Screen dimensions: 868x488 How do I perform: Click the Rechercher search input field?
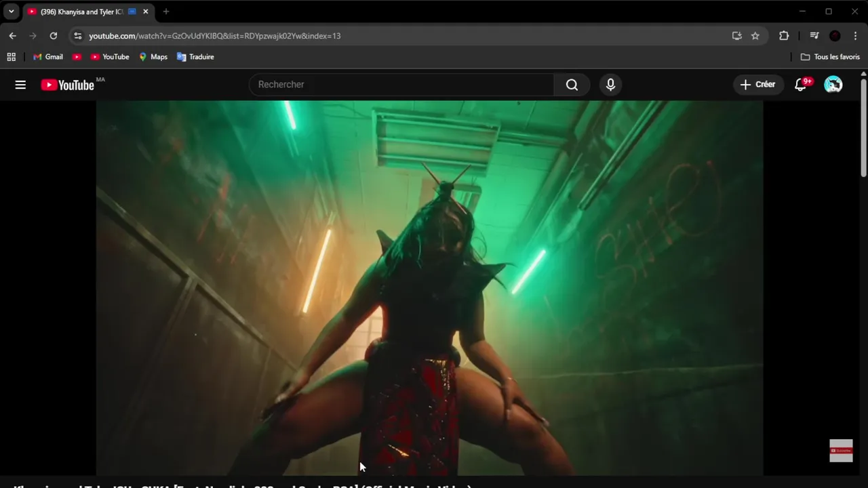click(401, 85)
